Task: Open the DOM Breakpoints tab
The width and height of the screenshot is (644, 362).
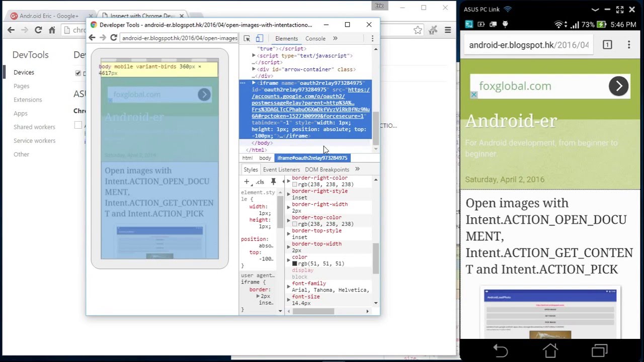Action: click(327, 169)
